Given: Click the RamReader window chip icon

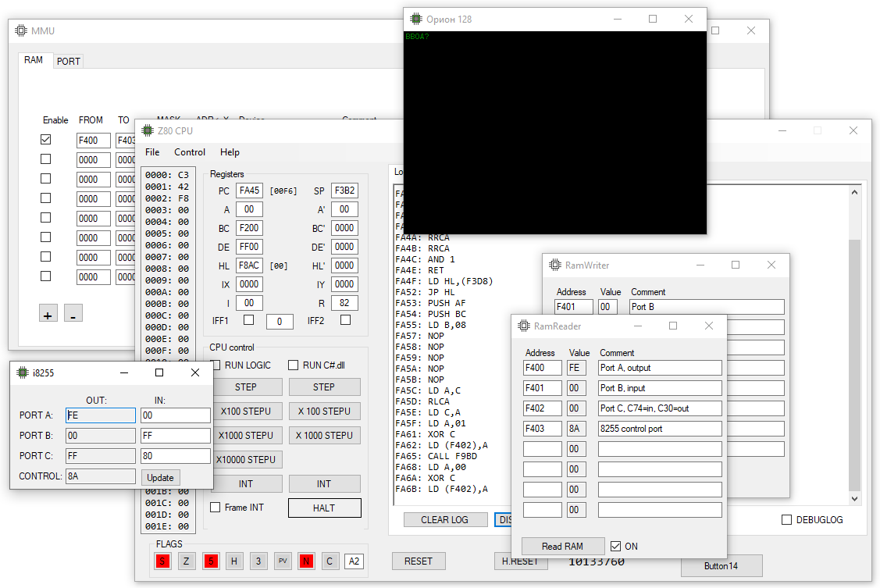Looking at the screenshot, I should point(524,326).
